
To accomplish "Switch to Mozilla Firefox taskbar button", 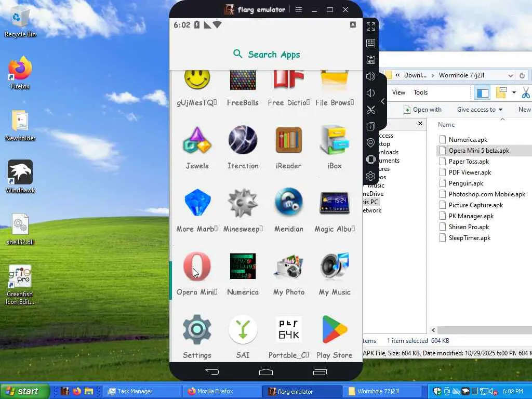I will 222,391.
